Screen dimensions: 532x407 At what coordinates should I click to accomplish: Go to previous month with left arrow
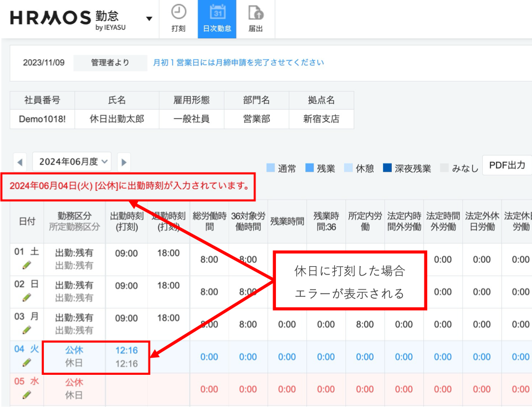coord(21,162)
